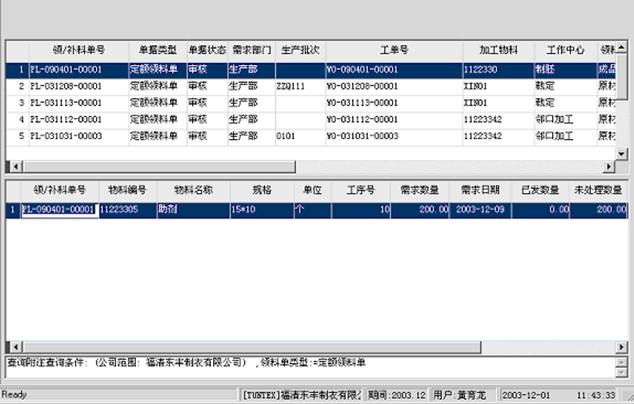Click the 加工物料 column header in upper grid
The width and height of the screenshot is (634, 404).
[x=494, y=49]
